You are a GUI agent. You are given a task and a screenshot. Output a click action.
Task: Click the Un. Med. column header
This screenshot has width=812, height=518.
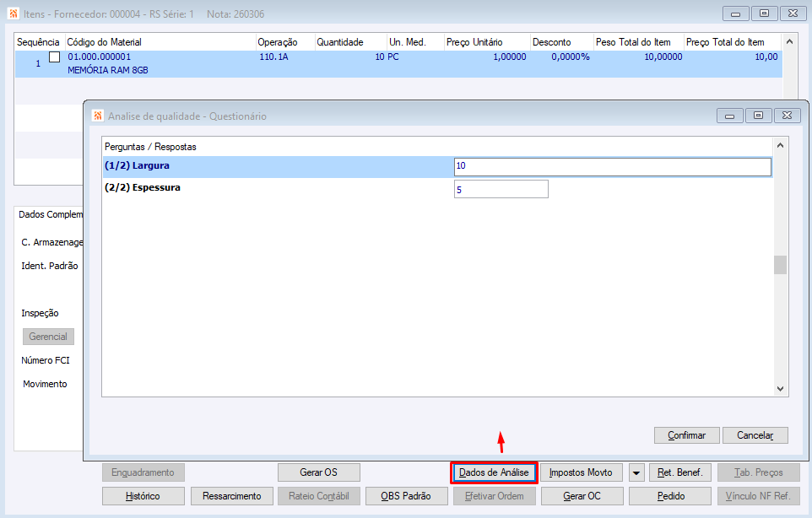(415, 42)
